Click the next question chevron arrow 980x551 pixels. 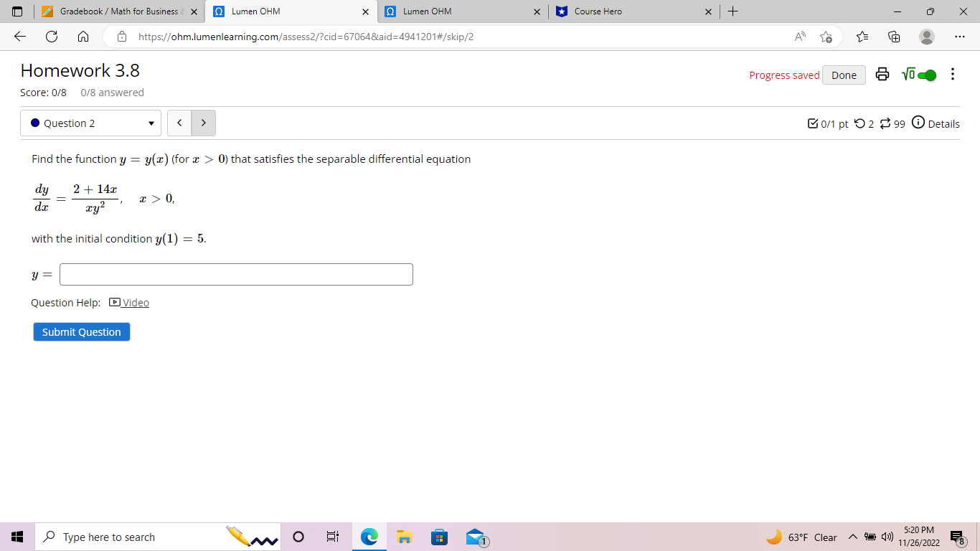tap(203, 123)
